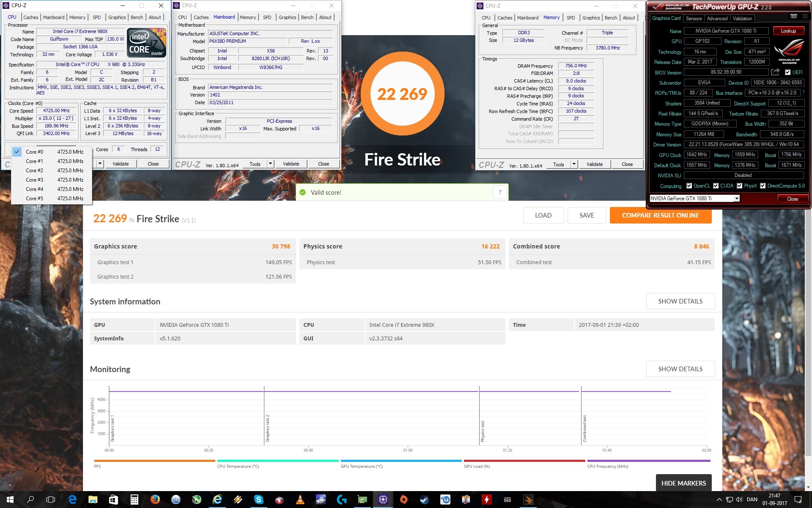This screenshot has height=508, width=812.
Task: Open Calculator from taskbar
Action: (x=134, y=500)
